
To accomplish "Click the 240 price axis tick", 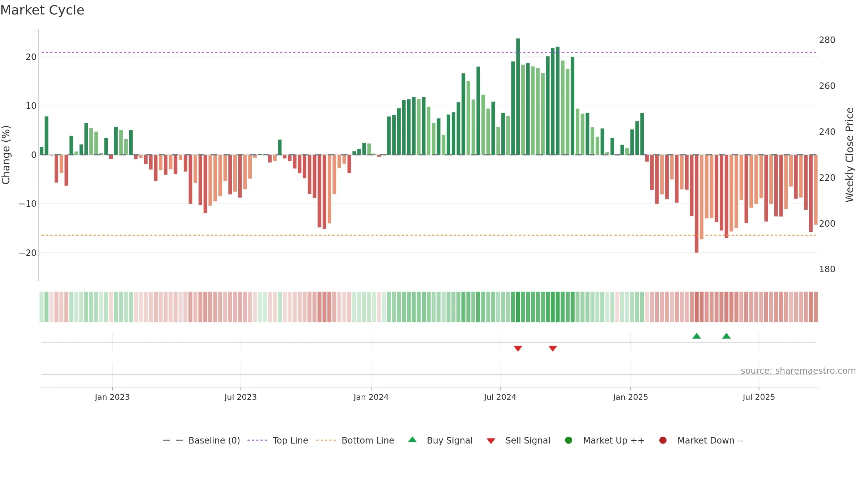I will tap(827, 132).
